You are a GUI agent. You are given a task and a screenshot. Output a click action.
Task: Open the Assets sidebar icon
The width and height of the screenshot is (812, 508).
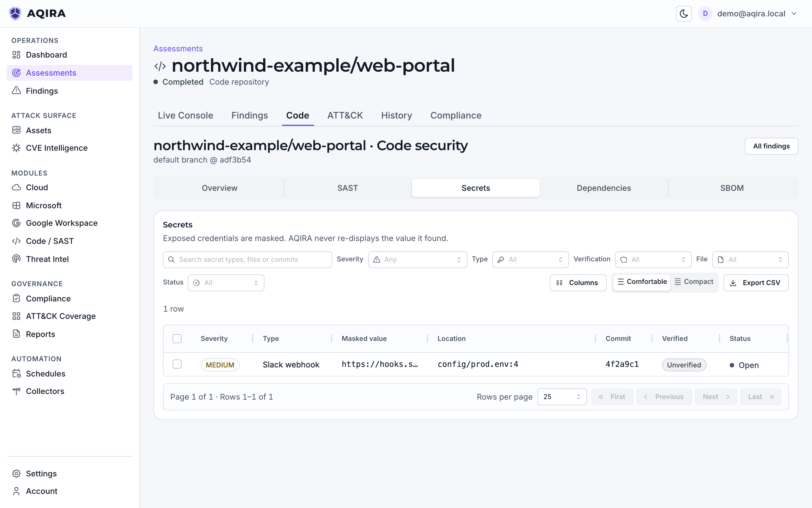coord(16,130)
